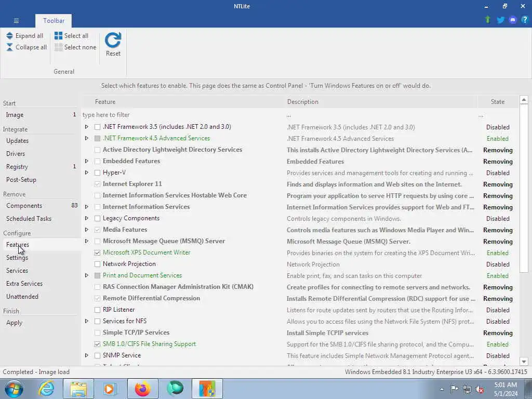Expand Services for NFS node
This screenshot has width=532, height=399.
[87, 321]
